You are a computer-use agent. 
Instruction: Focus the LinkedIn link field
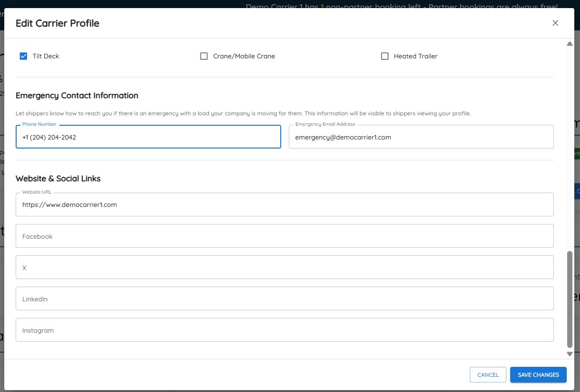tap(285, 299)
